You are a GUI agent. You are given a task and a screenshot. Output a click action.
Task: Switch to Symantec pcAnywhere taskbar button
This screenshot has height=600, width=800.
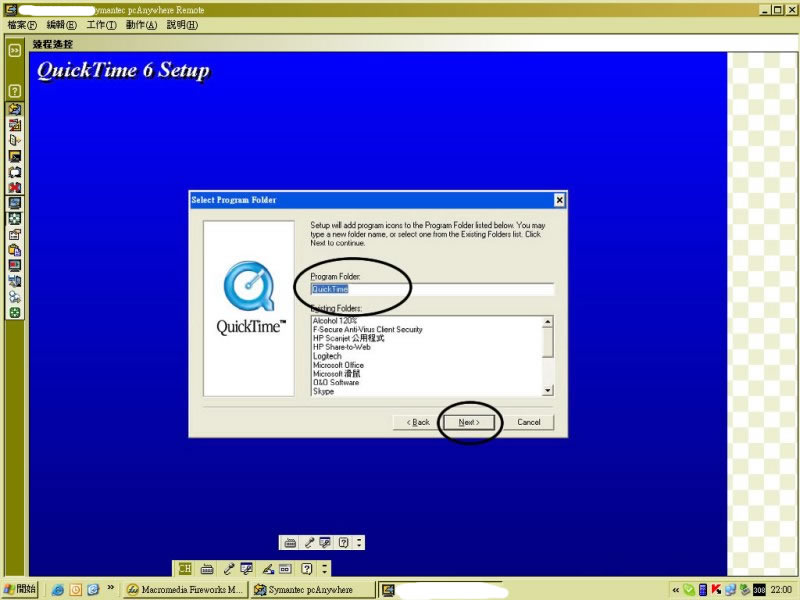click(x=313, y=590)
